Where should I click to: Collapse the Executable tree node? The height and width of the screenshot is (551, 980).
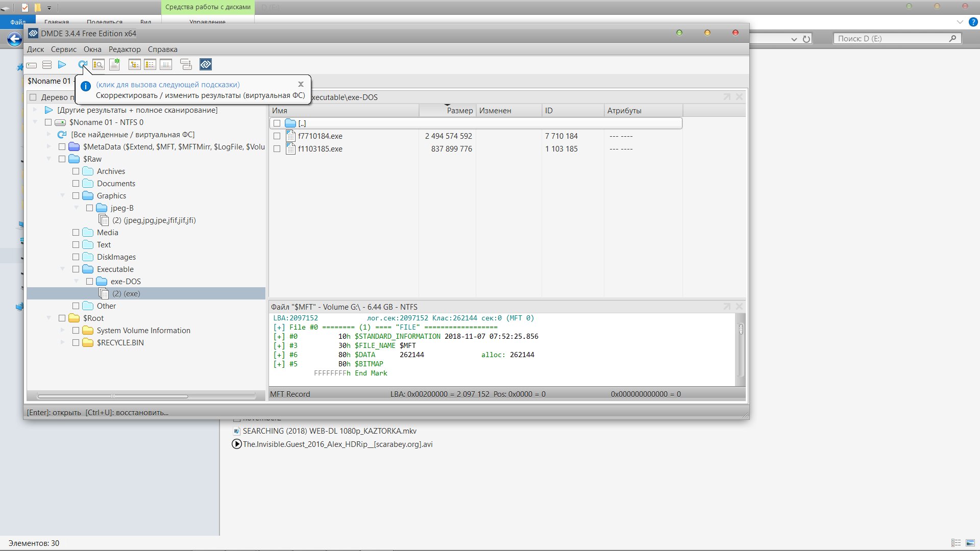(x=63, y=269)
